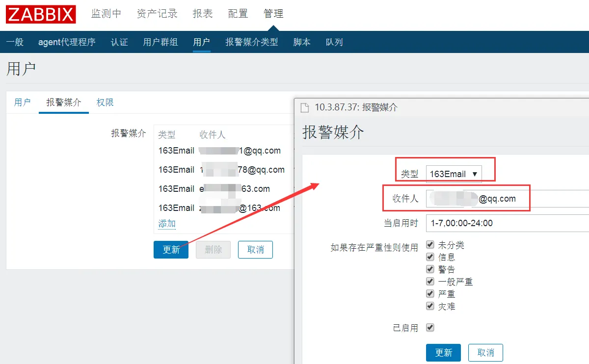The width and height of the screenshot is (589, 364).
Task: Go to the 用户 submenu in blue bar
Action: 202,42
